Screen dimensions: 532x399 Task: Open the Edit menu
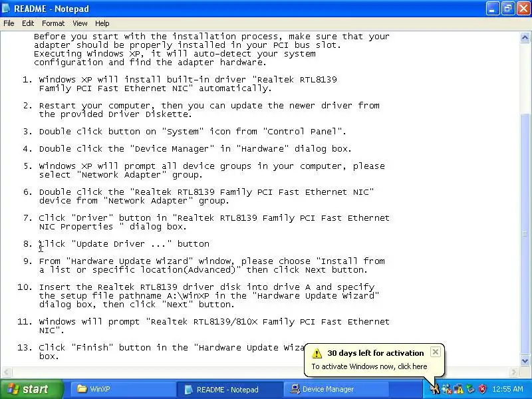pyautogui.click(x=28, y=23)
